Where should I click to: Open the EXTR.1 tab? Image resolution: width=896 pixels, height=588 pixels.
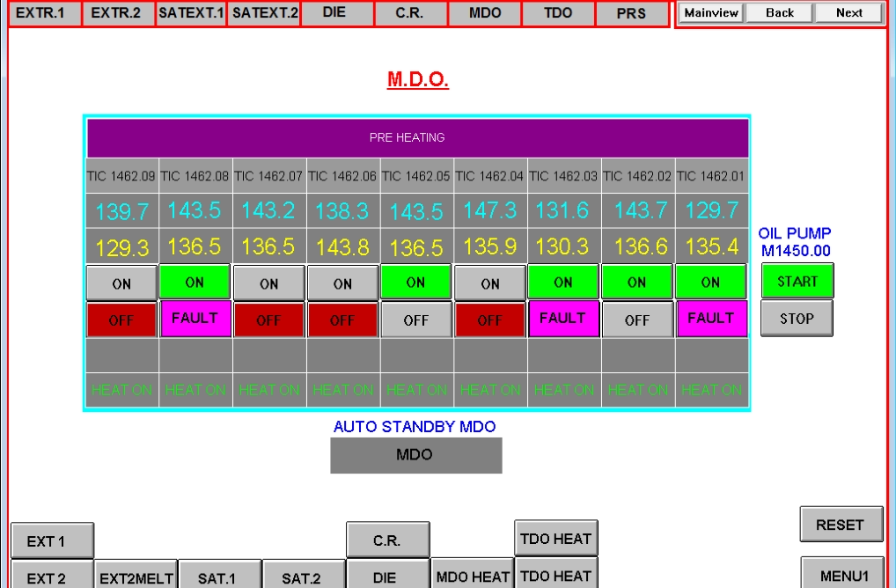pyautogui.click(x=44, y=14)
